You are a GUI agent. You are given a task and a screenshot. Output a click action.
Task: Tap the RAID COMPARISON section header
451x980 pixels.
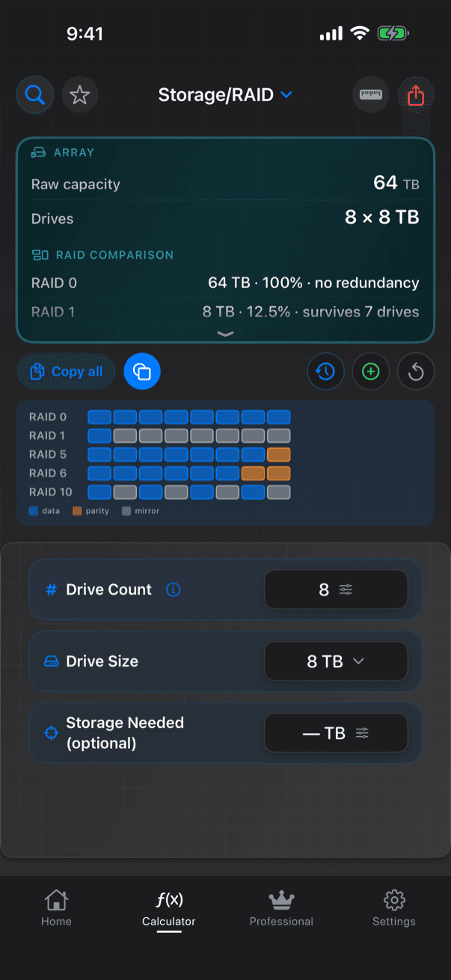click(102, 255)
